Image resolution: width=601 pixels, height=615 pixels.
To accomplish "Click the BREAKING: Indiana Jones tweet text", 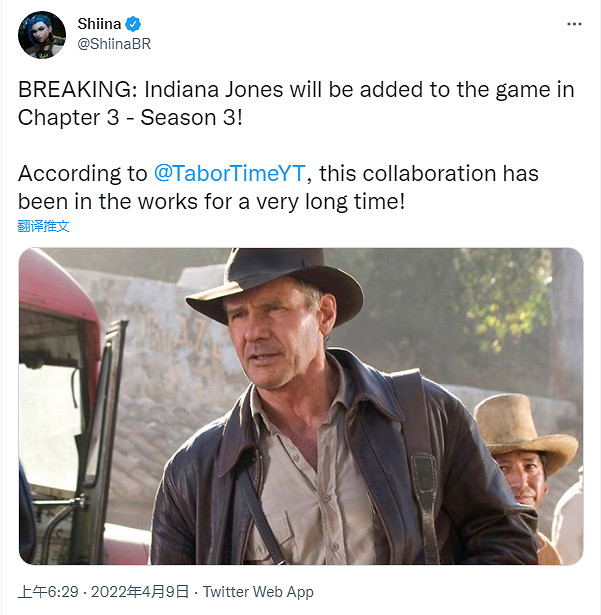I will pyautogui.click(x=296, y=89).
